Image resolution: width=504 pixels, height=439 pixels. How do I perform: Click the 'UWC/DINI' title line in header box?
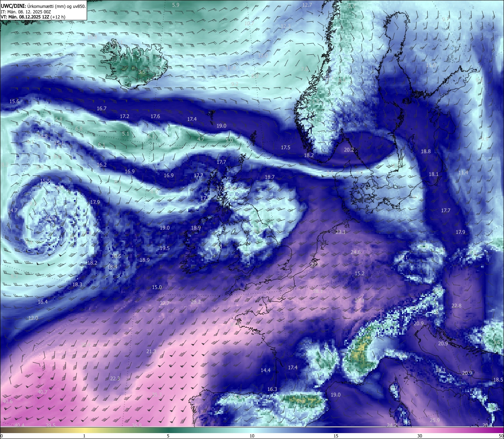click(x=43, y=6)
